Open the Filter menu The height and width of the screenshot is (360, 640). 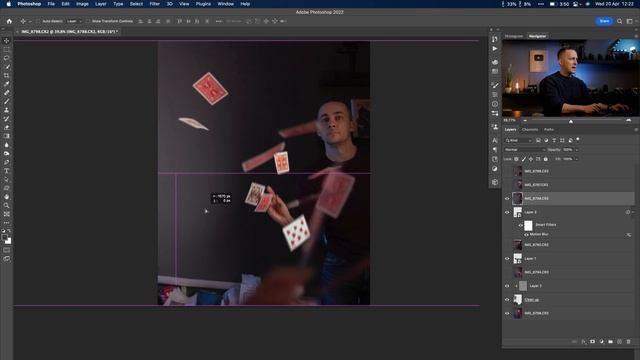(x=154, y=4)
